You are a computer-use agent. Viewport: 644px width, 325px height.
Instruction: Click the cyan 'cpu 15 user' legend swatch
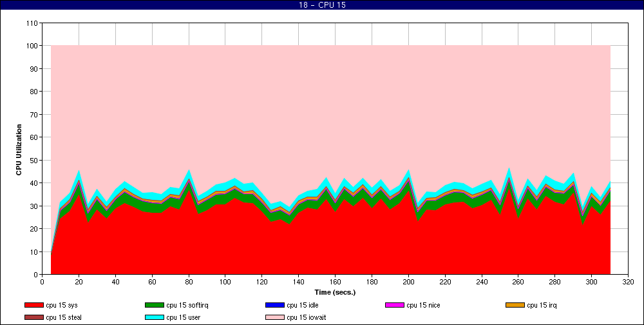pos(154,318)
